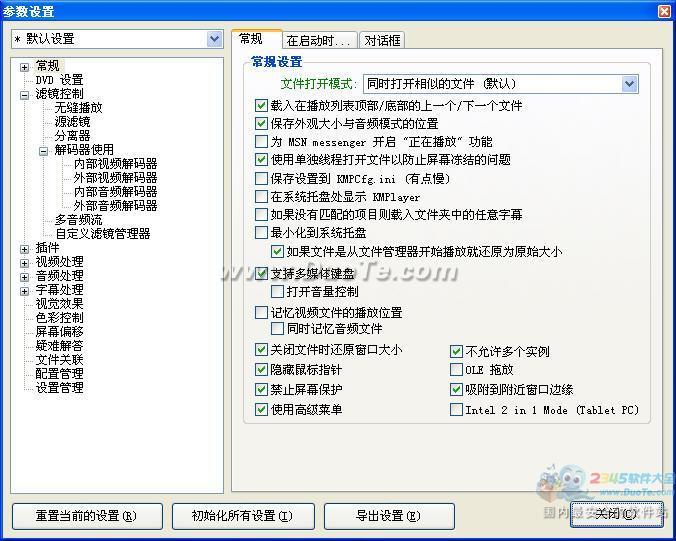Select 设置管理 tree item
This screenshot has height=541, width=676.
(59, 388)
